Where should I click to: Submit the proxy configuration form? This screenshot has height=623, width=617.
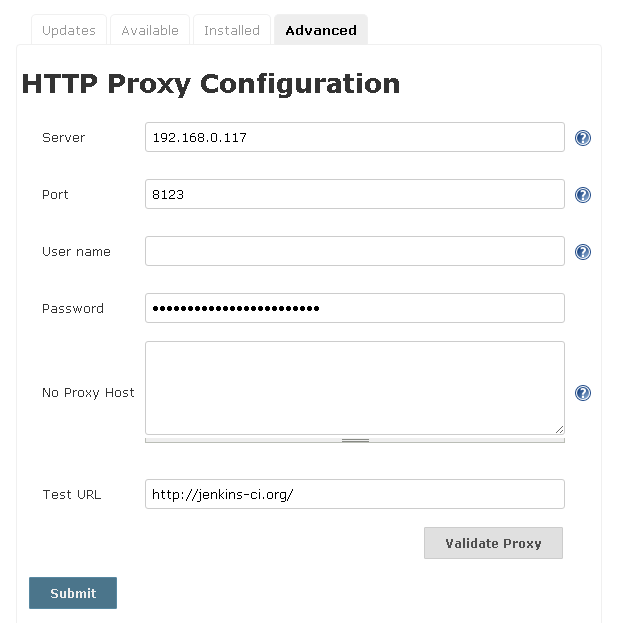73,593
